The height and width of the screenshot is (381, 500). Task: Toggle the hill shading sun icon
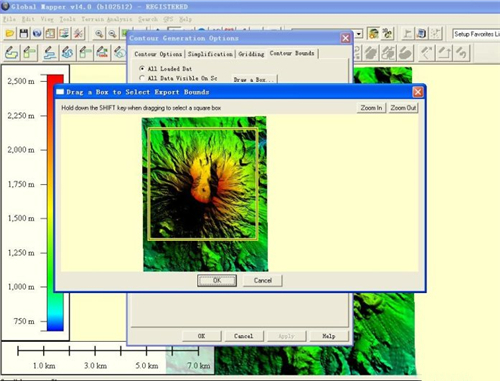click(x=374, y=33)
